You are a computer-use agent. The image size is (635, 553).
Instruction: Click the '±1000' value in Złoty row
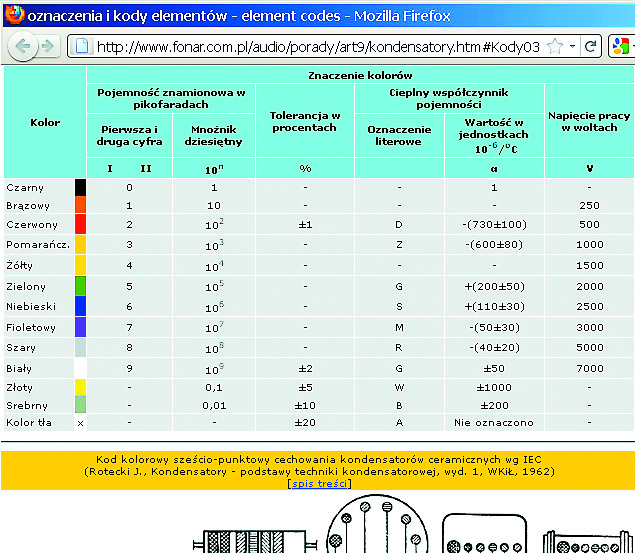494,387
